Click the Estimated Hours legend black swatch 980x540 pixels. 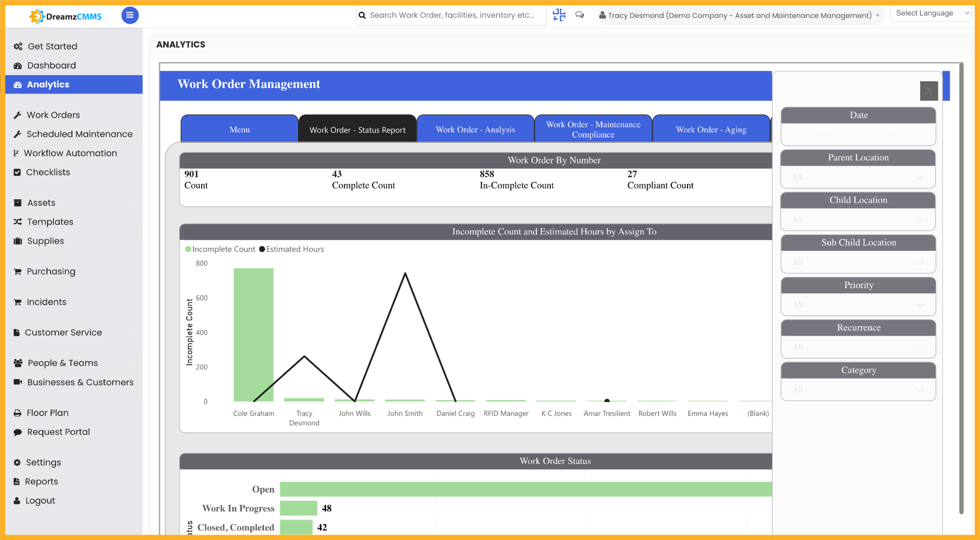click(262, 249)
